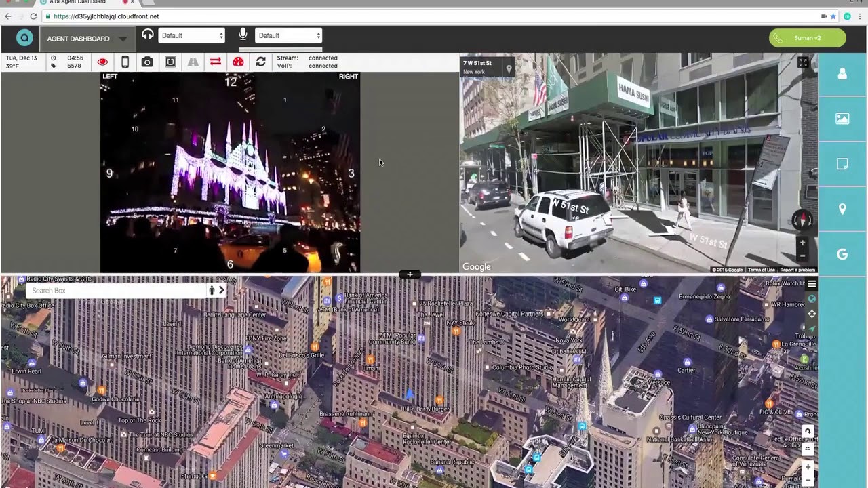
Task: Open the headphone output device dropdown
Action: tap(191, 35)
